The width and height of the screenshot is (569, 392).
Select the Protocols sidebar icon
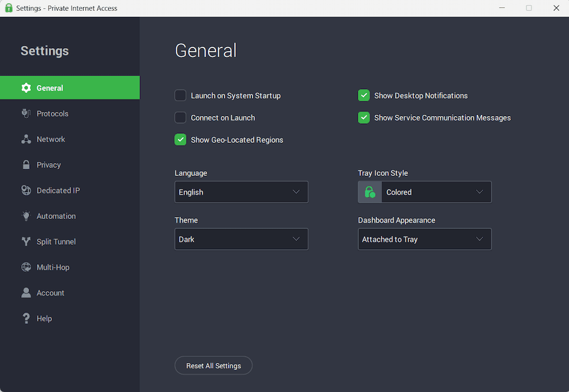[x=26, y=113]
